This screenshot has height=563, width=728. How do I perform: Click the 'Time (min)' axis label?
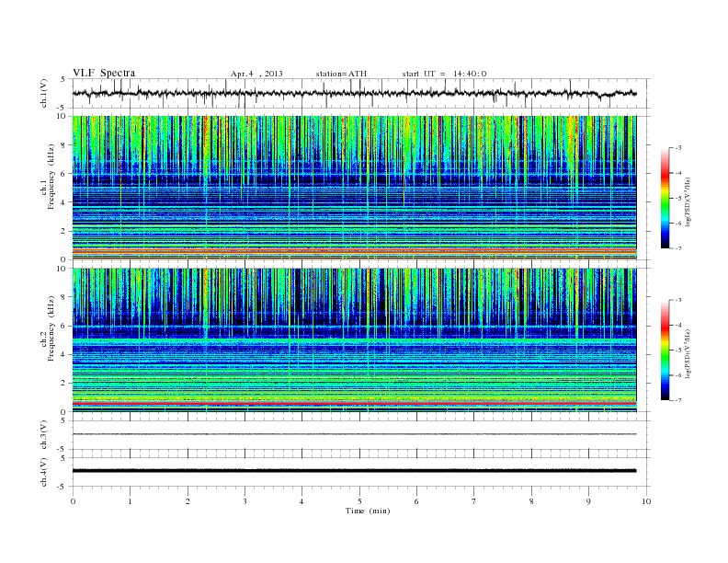[368, 511]
